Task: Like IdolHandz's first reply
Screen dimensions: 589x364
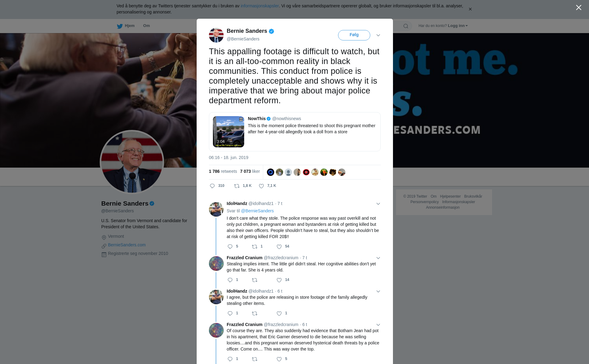Action: pos(279,247)
